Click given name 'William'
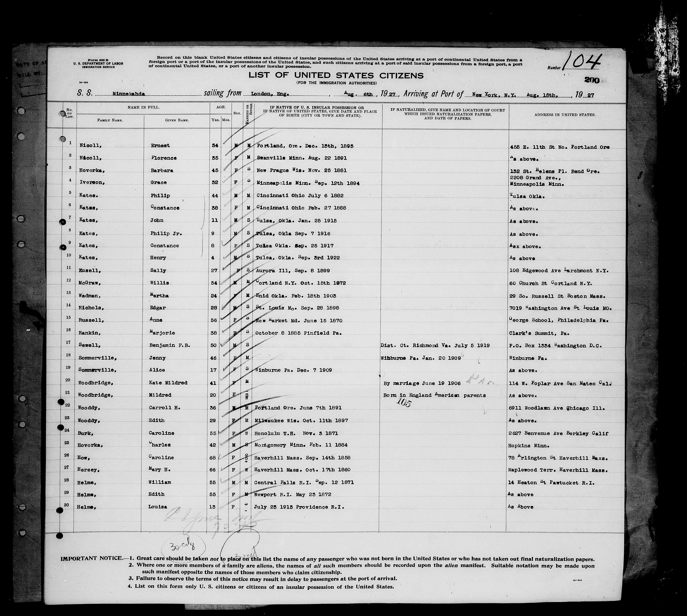687x616 pixels. 160,482
